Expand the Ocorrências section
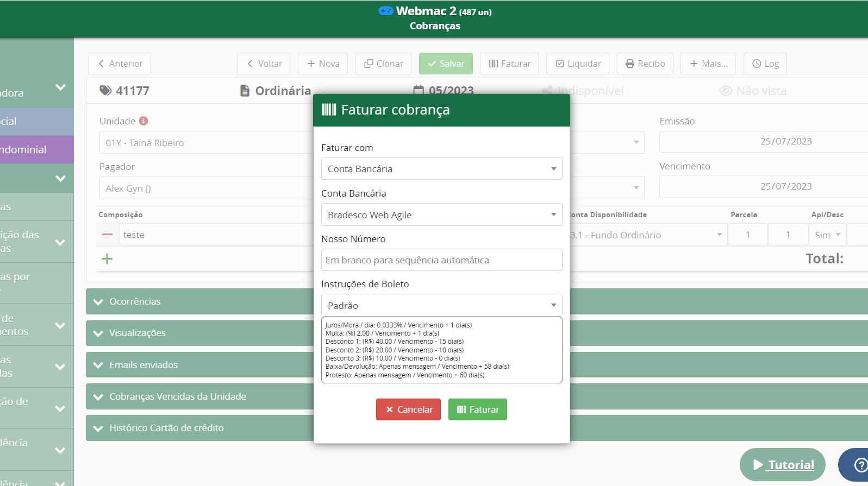The image size is (868, 486). click(x=135, y=301)
